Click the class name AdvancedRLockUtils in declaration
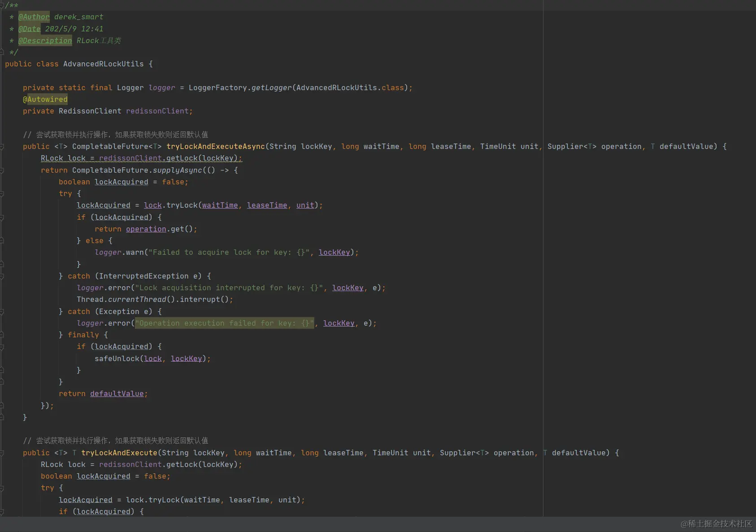Viewport: 756px width, 532px height. coord(104,64)
